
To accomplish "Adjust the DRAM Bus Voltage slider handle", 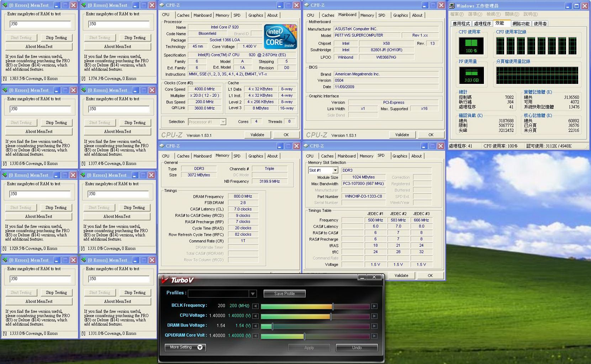I will 272,326.
